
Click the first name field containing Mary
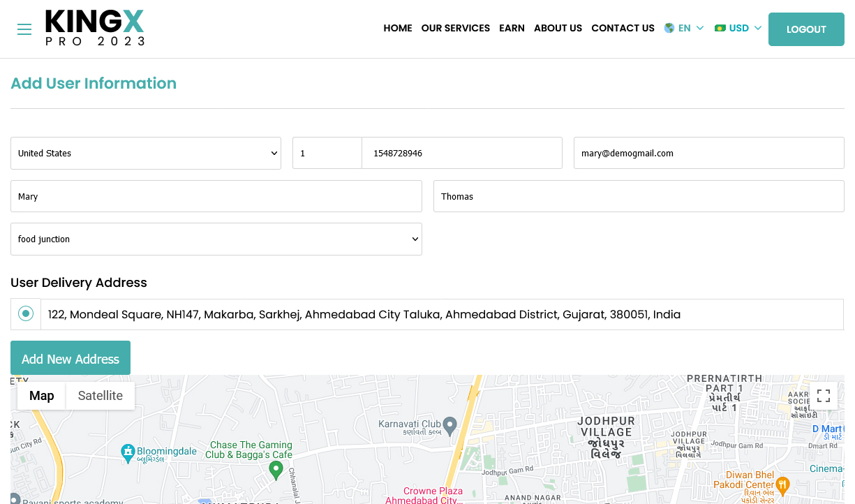point(216,197)
